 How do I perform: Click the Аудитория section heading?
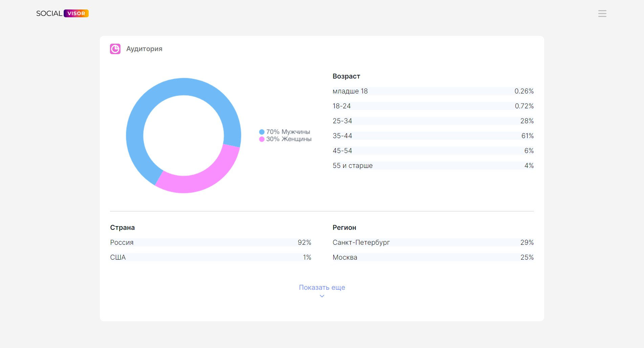[144, 49]
